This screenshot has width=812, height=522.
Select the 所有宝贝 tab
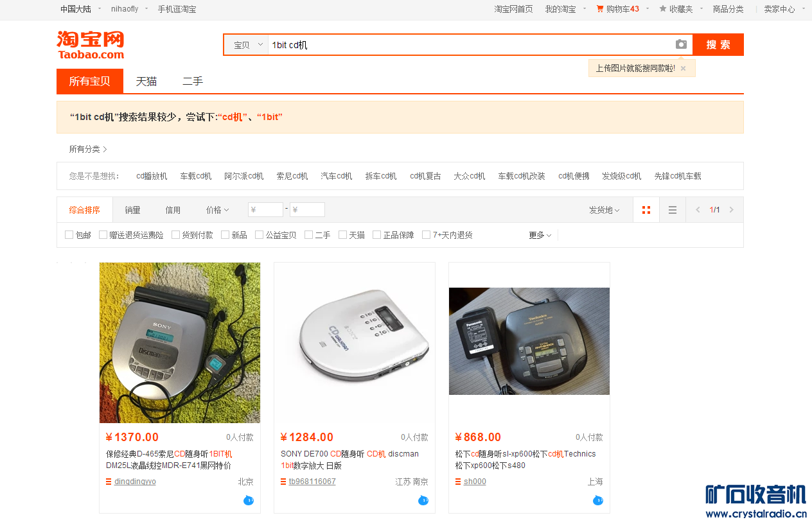coord(90,81)
